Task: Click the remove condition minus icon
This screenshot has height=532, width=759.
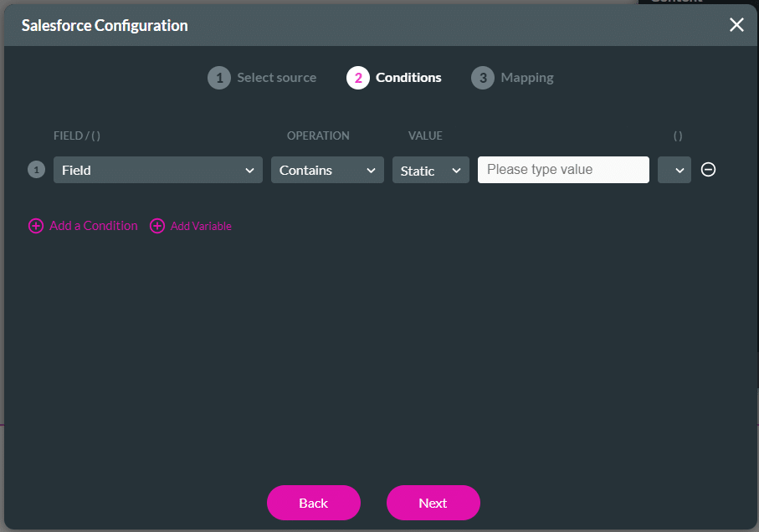Action: click(x=708, y=170)
